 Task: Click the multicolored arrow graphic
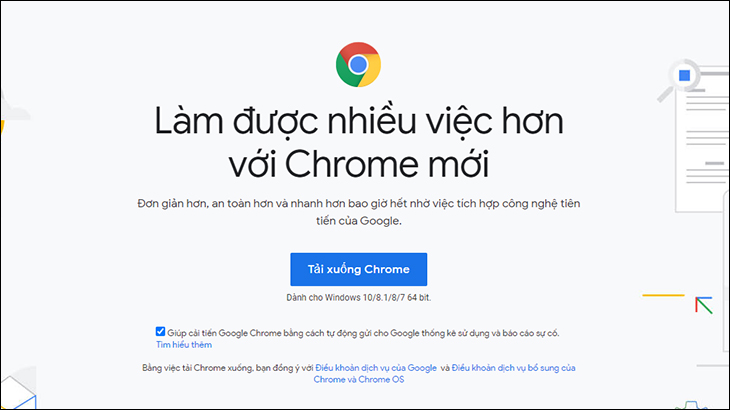tap(704, 305)
